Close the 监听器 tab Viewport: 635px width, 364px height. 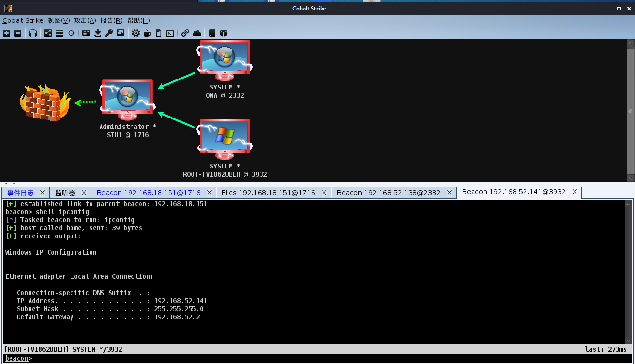pos(84,193)
